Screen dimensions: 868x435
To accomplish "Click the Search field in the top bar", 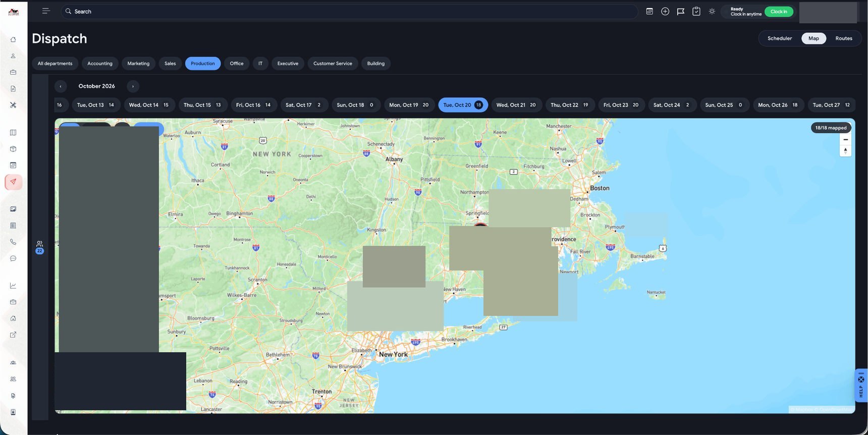I will point(349,11).
